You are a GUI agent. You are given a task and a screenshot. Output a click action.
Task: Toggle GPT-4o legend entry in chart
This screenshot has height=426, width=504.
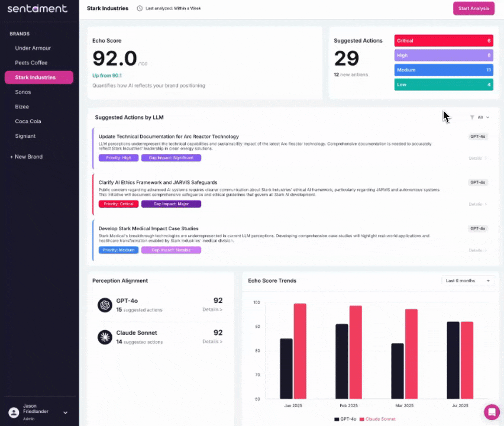pyautogui.click(x=345, y=419)
